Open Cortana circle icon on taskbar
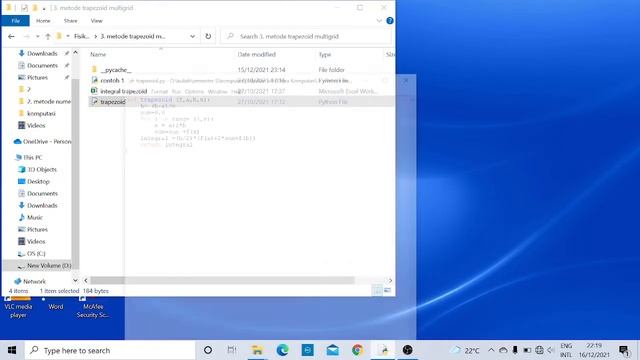The height and width of the screenshot is (360, 640). (x=208, y=350)
